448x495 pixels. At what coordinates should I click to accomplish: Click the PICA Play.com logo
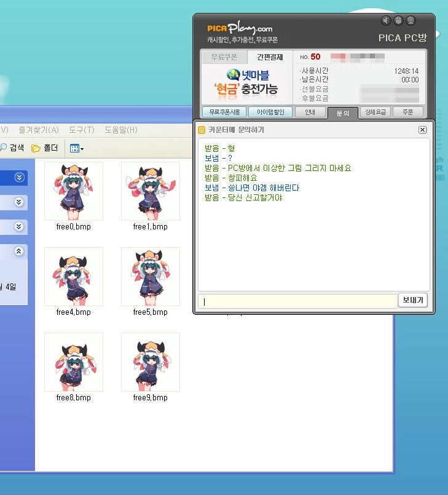coord(240,28)
